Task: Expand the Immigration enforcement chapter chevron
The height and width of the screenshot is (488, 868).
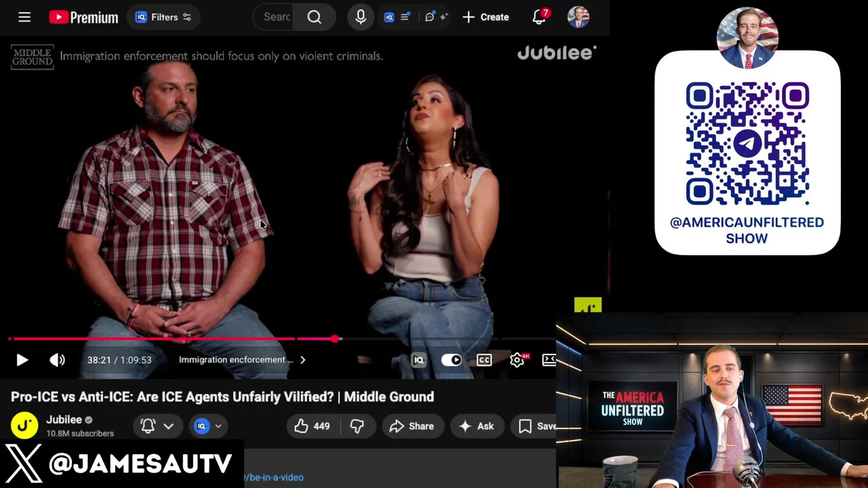Action: (x=302, y=360)
